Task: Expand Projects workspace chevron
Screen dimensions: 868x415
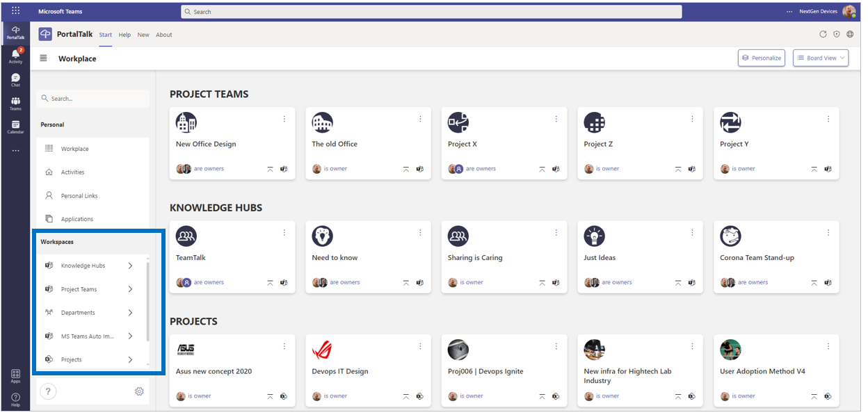Action: click(130, 359)
